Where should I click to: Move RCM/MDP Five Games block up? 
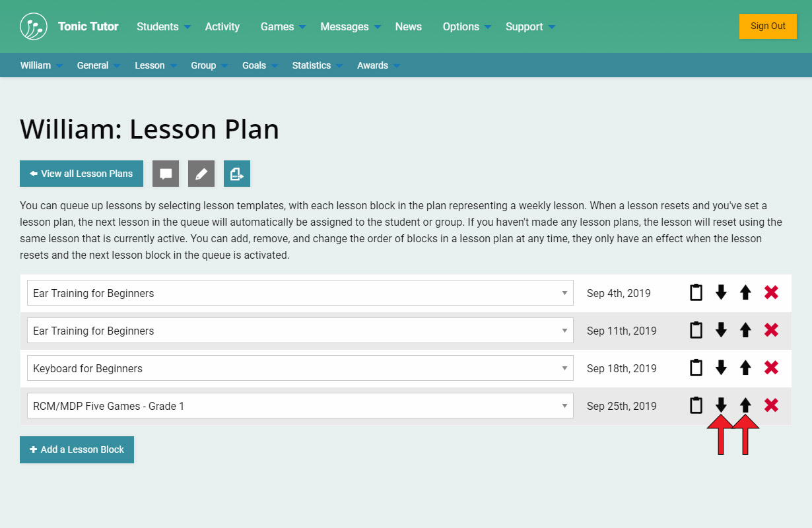[x=745, y=405]
